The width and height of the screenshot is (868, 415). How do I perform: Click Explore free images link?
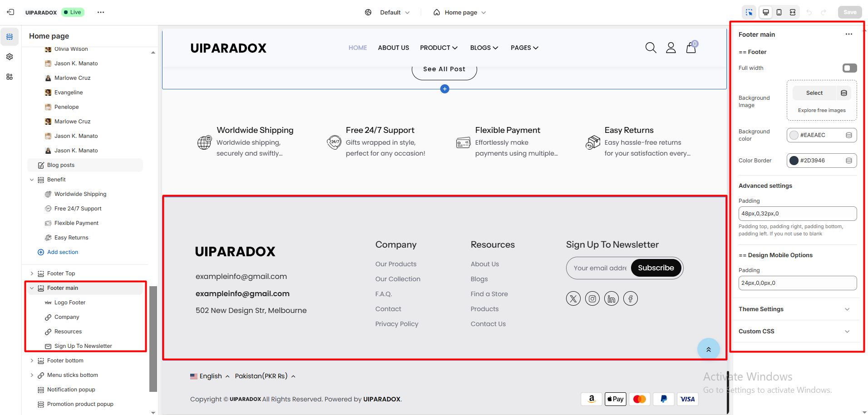pos(822,110)
